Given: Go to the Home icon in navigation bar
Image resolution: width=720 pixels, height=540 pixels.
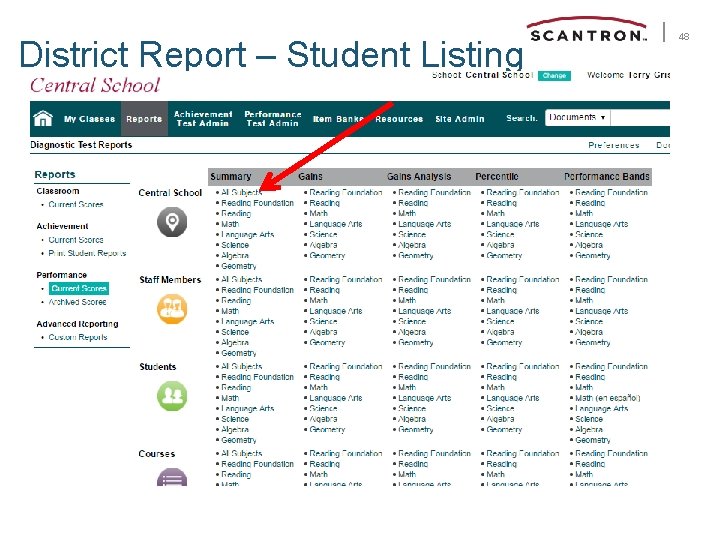Looking at the screenshot, I should (x=43, y=118).
